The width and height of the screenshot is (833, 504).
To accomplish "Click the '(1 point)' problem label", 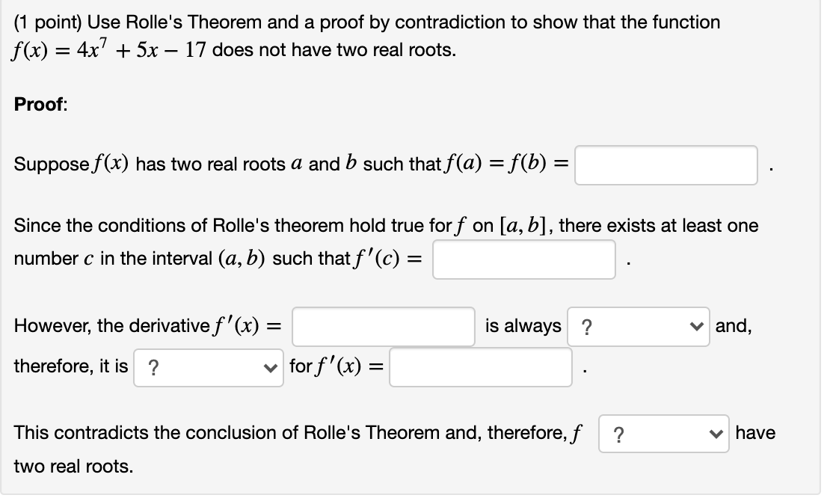I will tap(43, 22).
